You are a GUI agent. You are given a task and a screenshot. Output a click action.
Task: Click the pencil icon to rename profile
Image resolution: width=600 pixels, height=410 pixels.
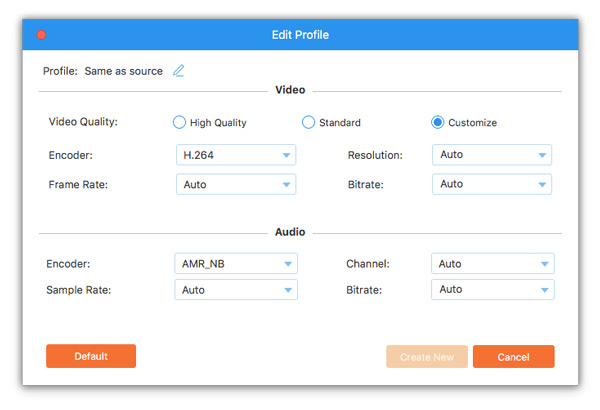(179, 71)
